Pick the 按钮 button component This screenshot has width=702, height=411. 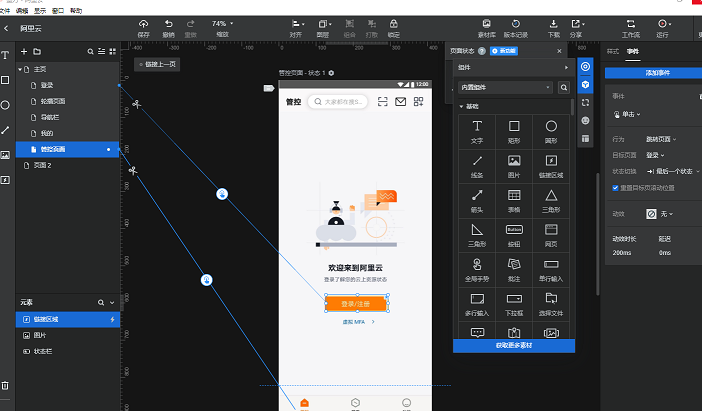pos(514,235)
